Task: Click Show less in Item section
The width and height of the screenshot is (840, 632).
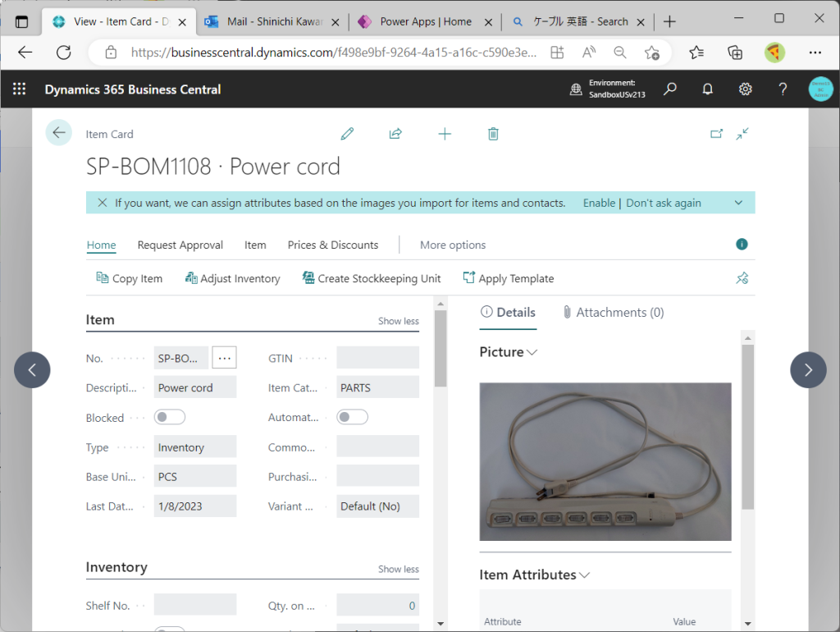Action: click(398, 321)
